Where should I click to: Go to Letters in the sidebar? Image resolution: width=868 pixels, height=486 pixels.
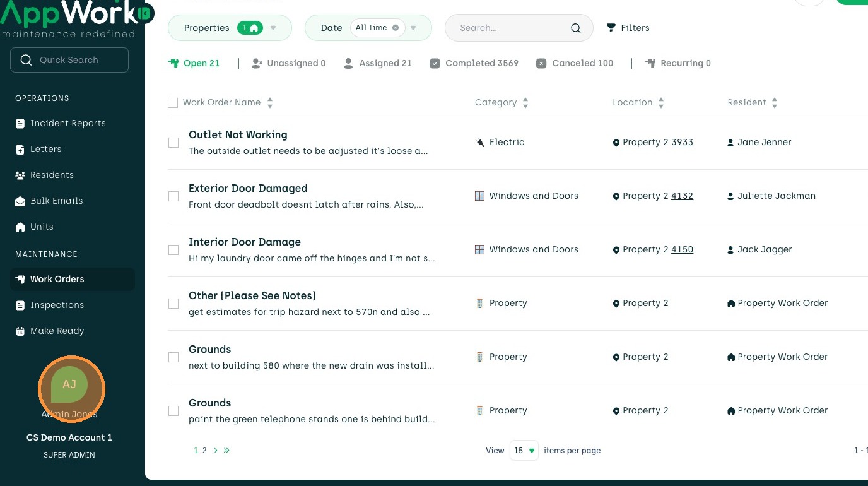click(38, 150)
